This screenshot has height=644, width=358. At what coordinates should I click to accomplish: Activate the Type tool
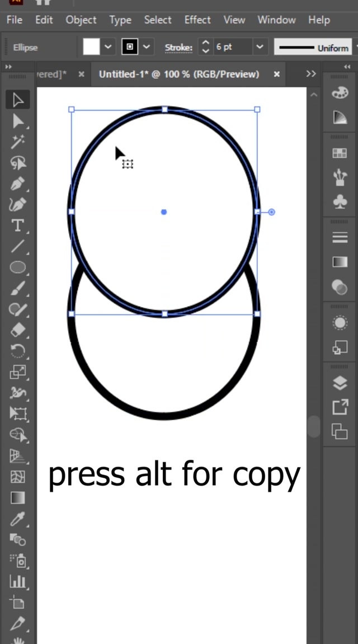coord(18,225)
